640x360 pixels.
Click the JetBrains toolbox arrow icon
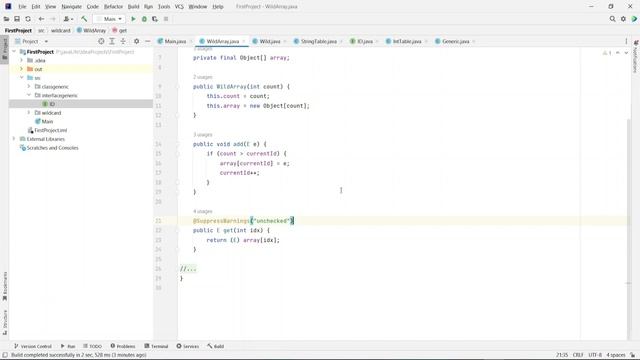click(634, 19)
